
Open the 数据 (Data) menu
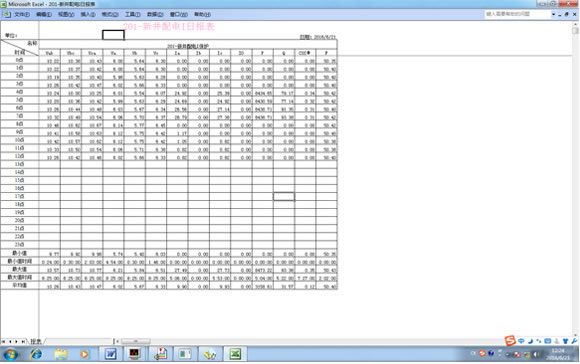pos(155,14)
